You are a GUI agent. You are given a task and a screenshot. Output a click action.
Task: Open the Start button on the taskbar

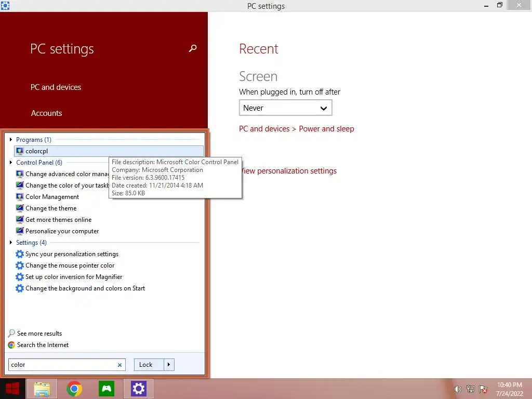tap(12, 389)
